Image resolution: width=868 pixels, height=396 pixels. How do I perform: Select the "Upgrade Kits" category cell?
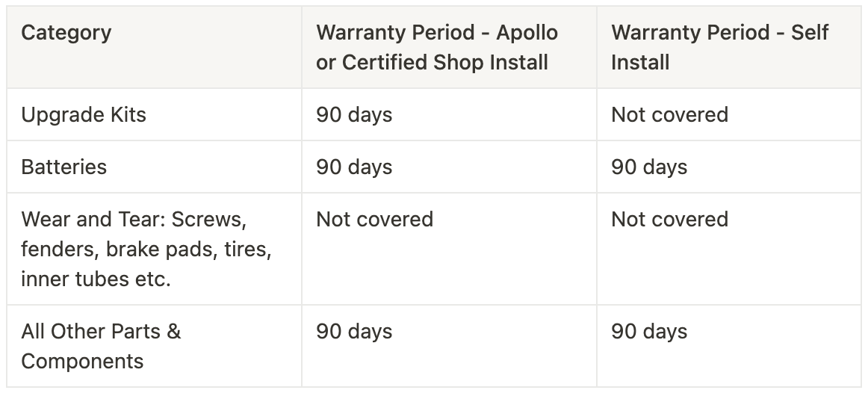(x=84, y=115)
